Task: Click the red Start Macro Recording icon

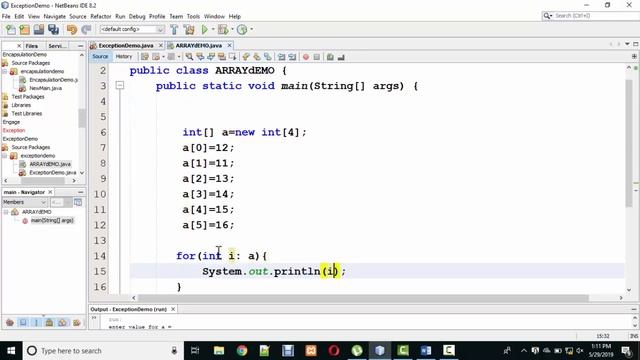Action: tap(306, 57)
